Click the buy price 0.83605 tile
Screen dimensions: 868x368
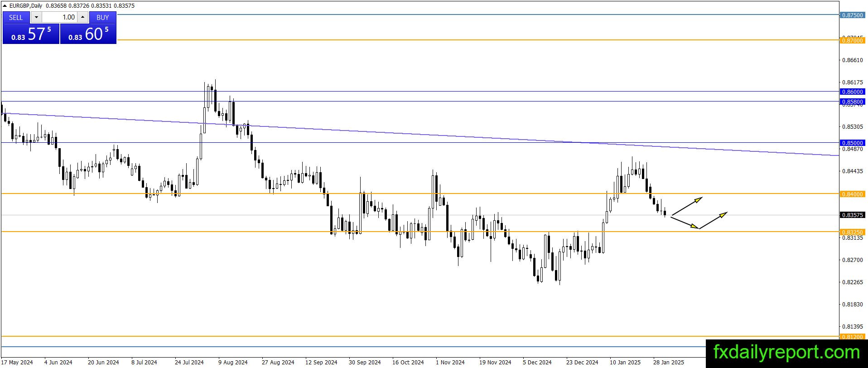click(88, 34)
